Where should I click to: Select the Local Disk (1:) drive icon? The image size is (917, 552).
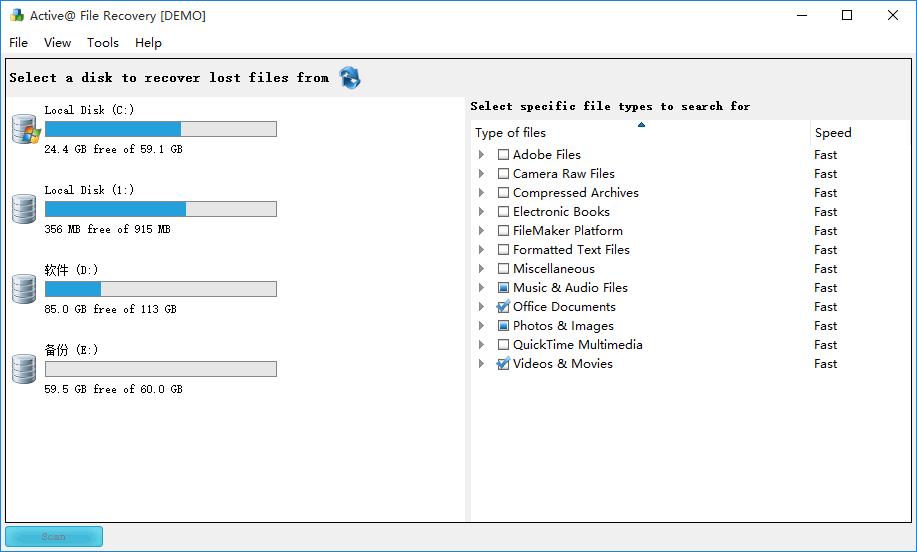24,209
